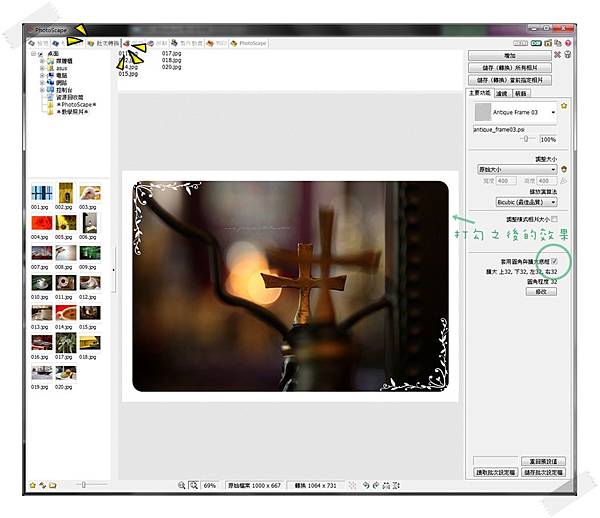600x518 pixels.
Task: Open the first tab with the eye icon
Action: coord(38,43)
